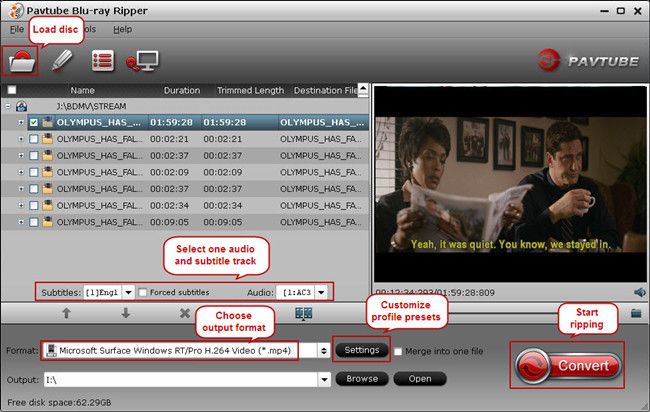650x412 pixels.
Task: Click the split icon beside delete
Action: [304, 313]
